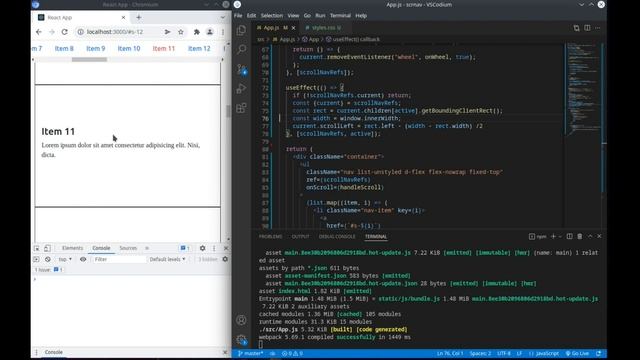The image size is (640, 360).
Task: Switch to Elements tab in DevTools
Action: (72, 248)
